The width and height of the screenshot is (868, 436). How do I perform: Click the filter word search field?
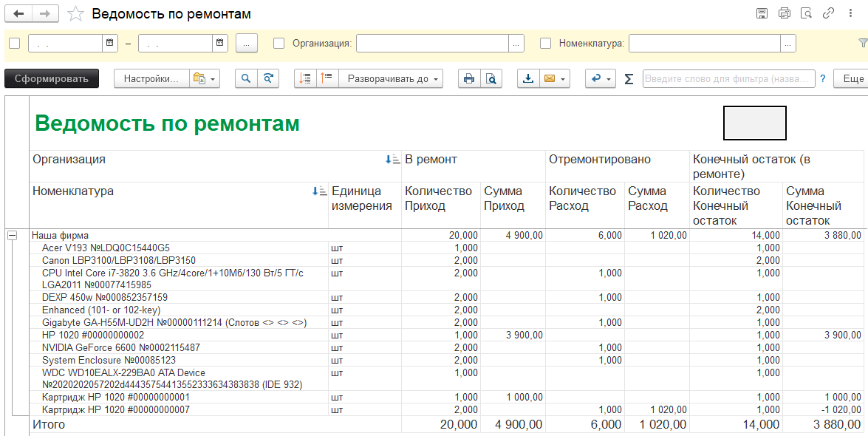pos(728,78)
